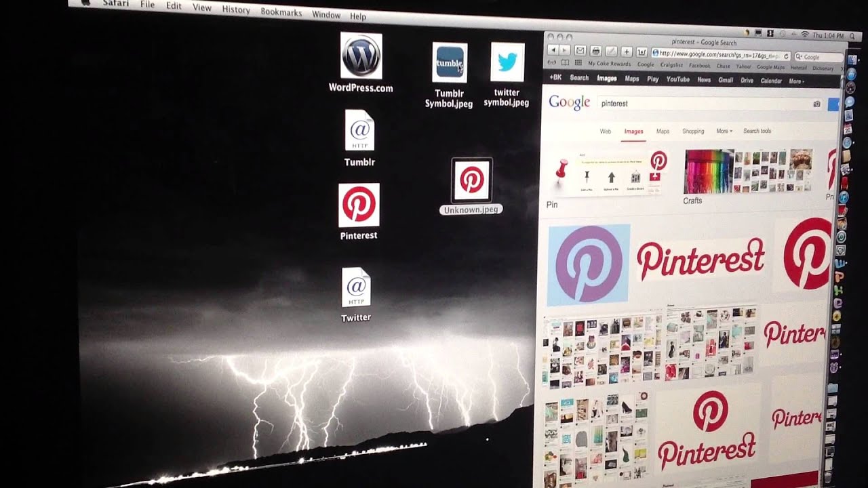
Task: Click the Mail envelope toolbar icon
Action: click(x=580, y=51)
